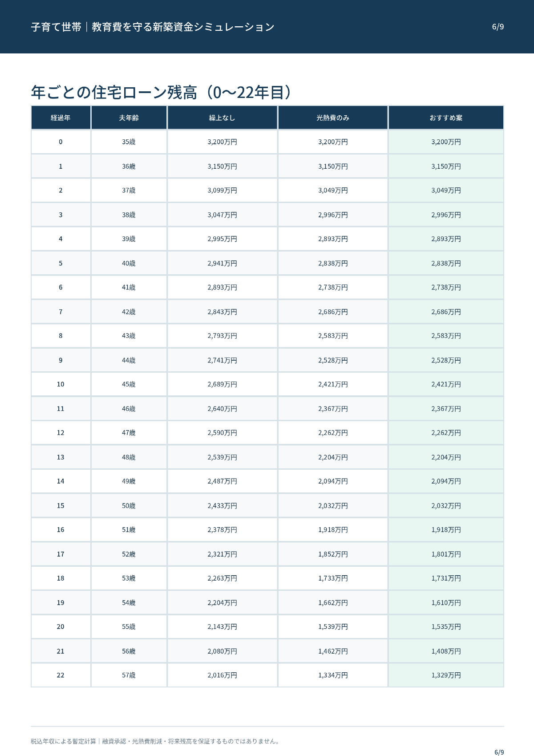
Task: Select the 繰上なし column header
Action: point(222,118)
